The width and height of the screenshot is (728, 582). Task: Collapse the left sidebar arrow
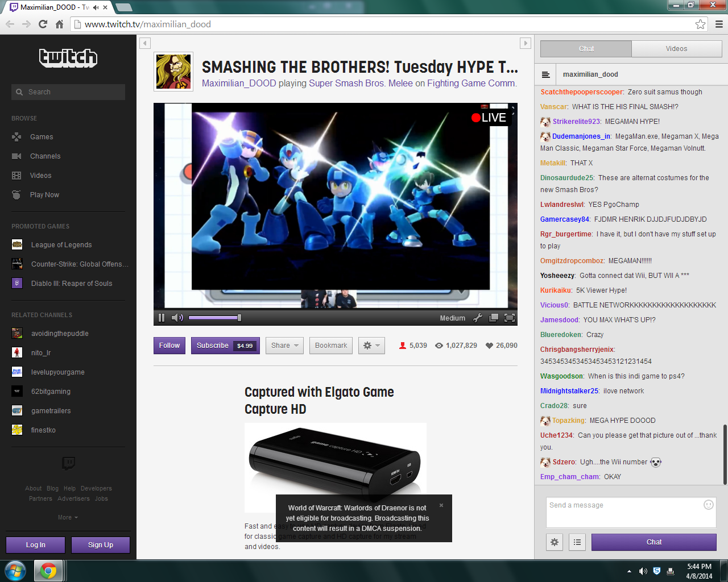pos(145,43)
